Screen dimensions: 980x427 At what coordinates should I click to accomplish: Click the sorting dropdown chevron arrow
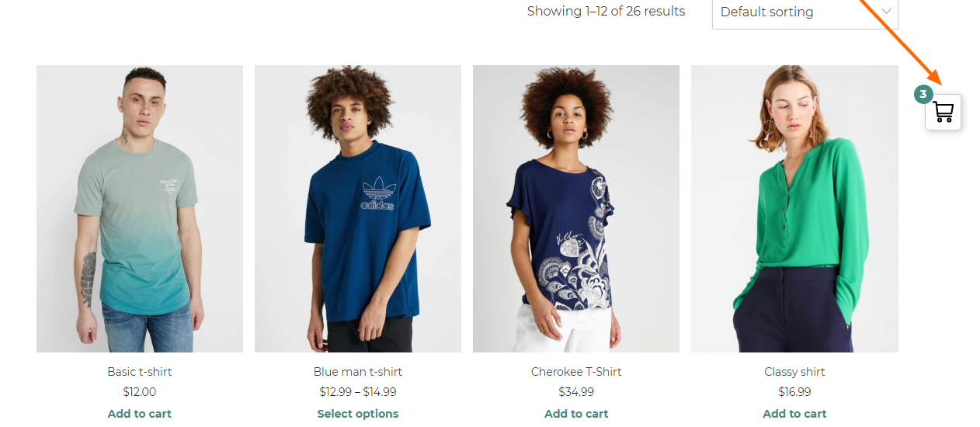point(886,11)
